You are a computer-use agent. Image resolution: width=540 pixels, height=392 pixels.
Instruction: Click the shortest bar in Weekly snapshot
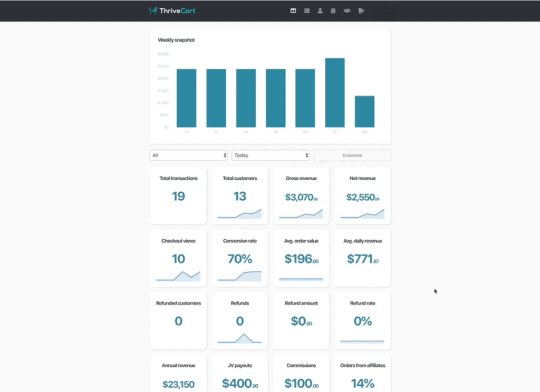click(x=364, y=112)
